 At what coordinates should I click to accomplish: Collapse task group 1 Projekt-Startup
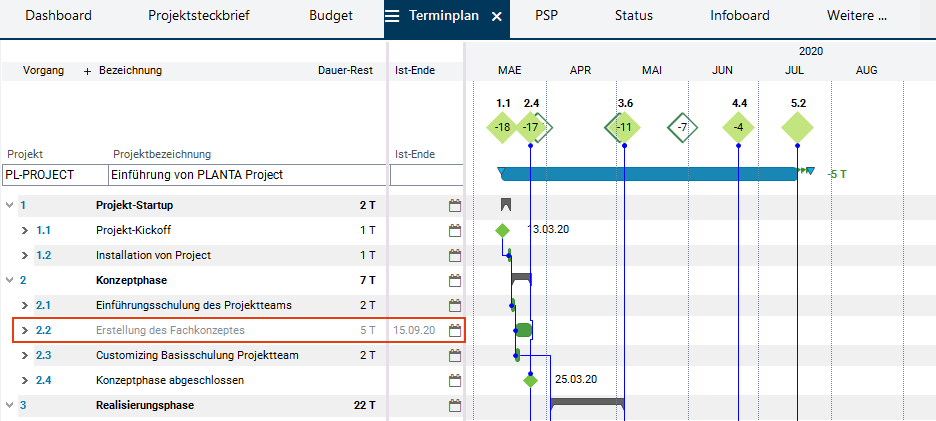point(10,205)
